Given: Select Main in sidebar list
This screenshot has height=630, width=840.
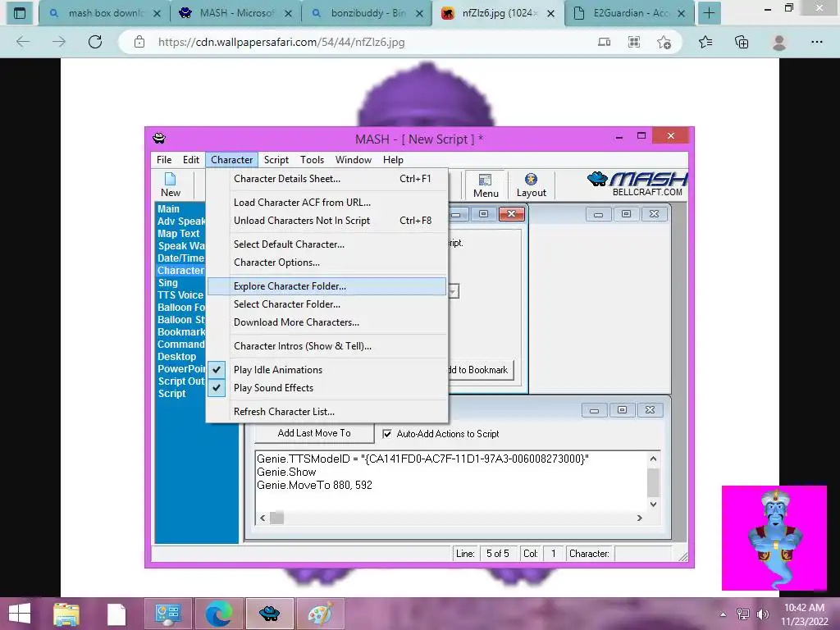Looking at the screenshot, I should click(x=168, y=209).
